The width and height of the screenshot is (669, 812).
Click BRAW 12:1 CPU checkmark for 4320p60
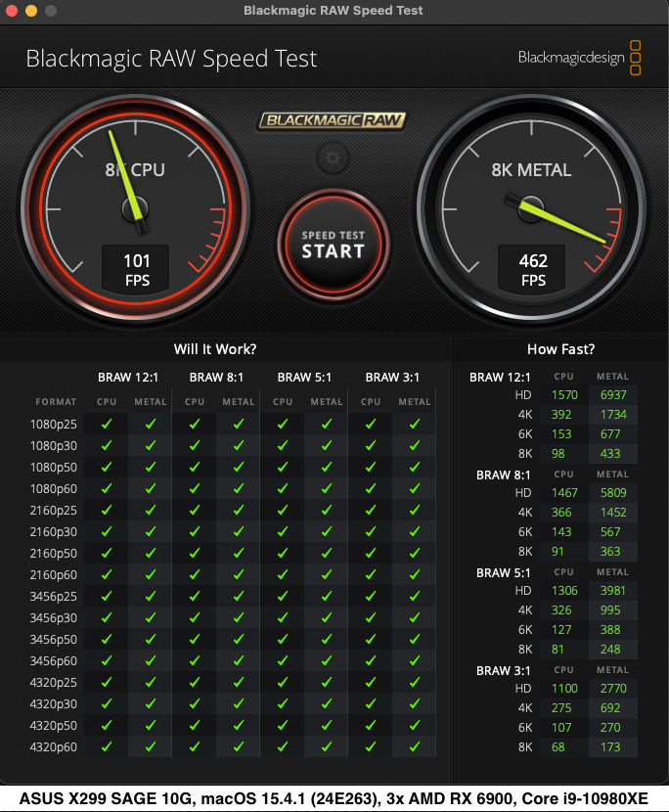click(x=107, y=747)
